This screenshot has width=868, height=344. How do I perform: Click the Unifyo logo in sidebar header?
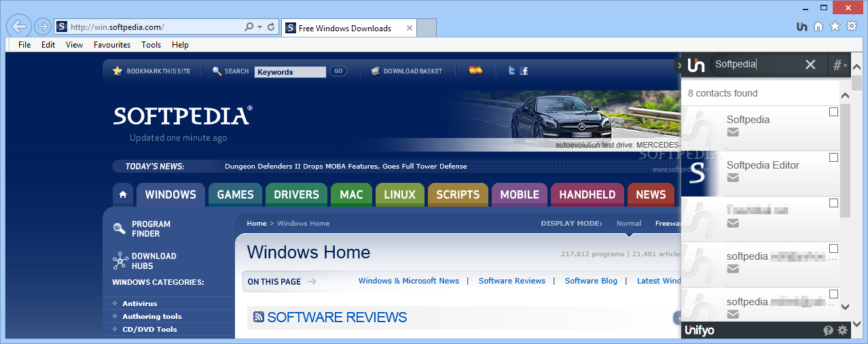[696, 65]
